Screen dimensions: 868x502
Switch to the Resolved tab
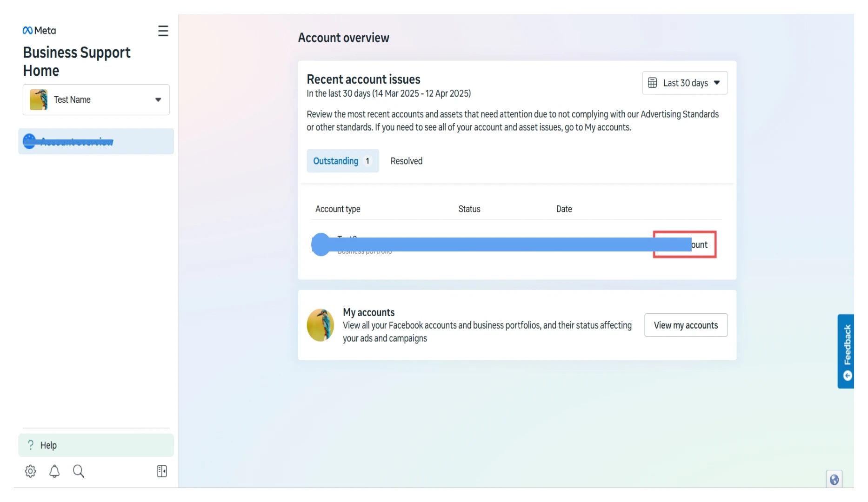click(407, 161)
